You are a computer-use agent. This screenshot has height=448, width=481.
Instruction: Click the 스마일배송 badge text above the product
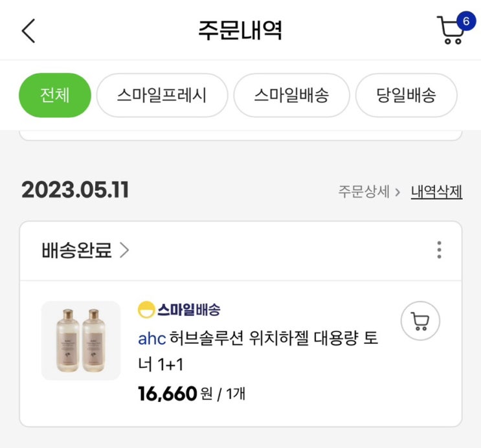coord(189,309)
